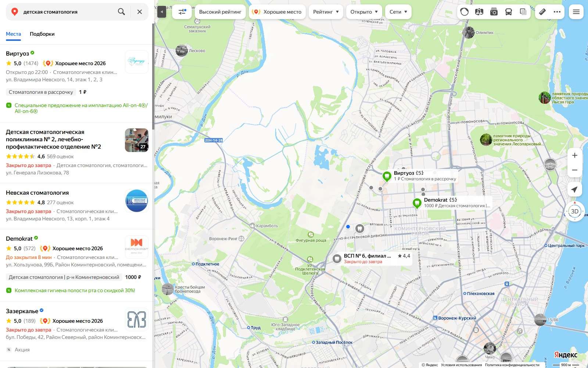Open the Зазеркалье listing title

[x=22, y=311]
